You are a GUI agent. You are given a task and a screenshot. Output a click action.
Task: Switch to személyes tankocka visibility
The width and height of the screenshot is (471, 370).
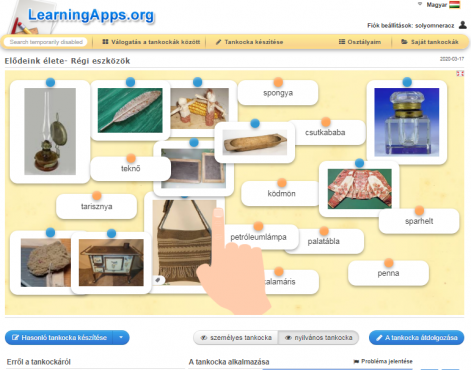236,338
